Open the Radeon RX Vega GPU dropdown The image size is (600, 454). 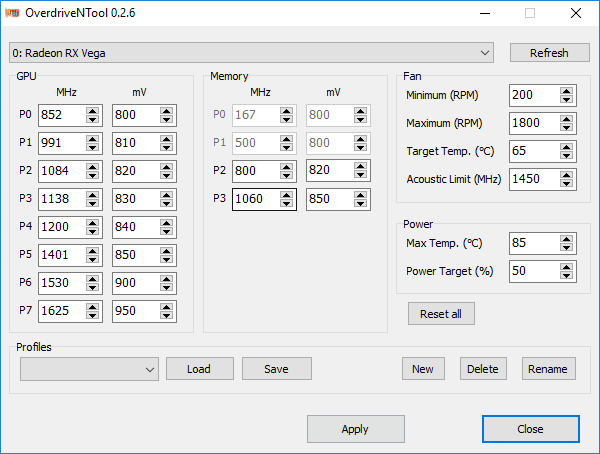click(x=251, y=53)
